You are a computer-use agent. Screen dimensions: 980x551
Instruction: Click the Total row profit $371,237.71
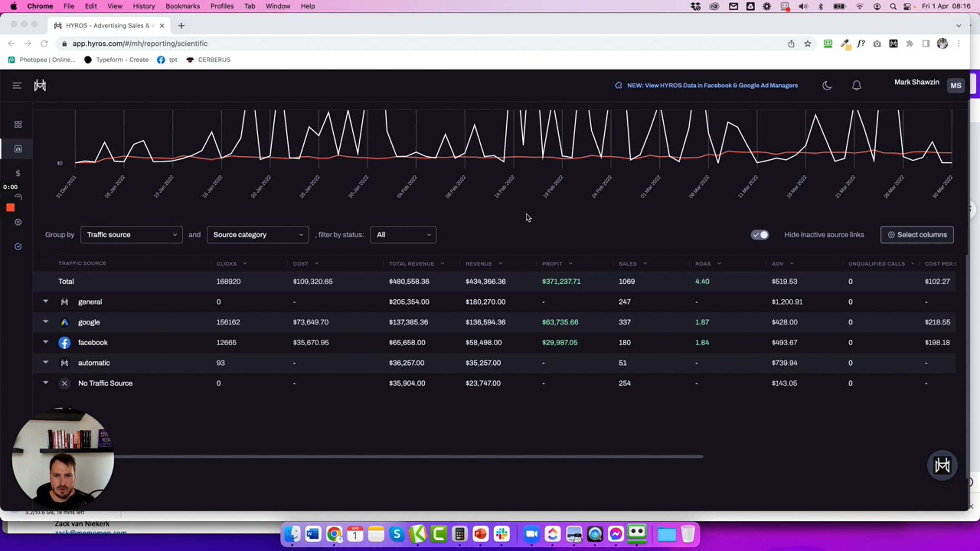coord(561,282)
